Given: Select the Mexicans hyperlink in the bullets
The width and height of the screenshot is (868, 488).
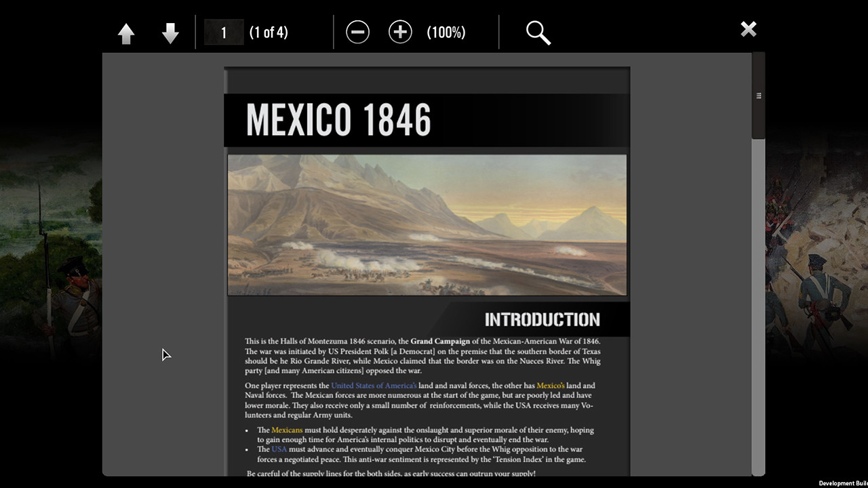Looking at the screenshot, I should 287,430.
